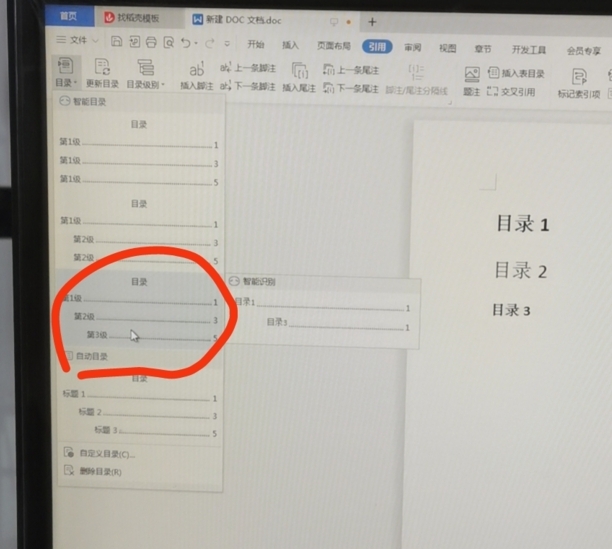Click the print preview icon
612x549 pixels.
tap(169, 42)
